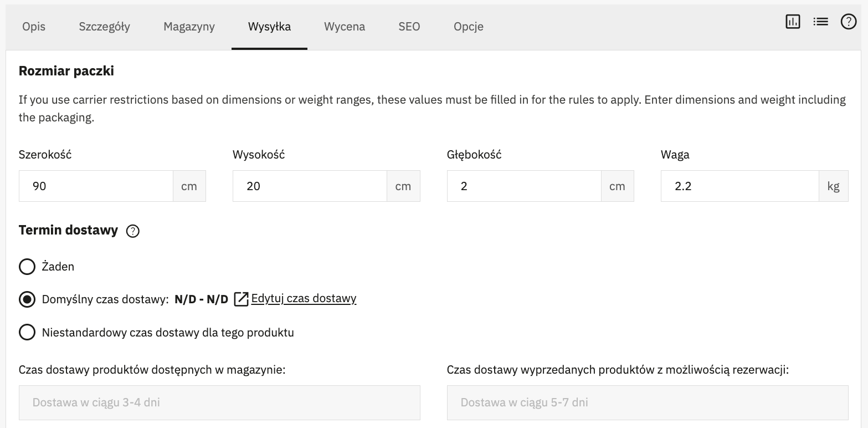Click the label about wyprzedanych produktów z możliwością rezerwacji

618,370
